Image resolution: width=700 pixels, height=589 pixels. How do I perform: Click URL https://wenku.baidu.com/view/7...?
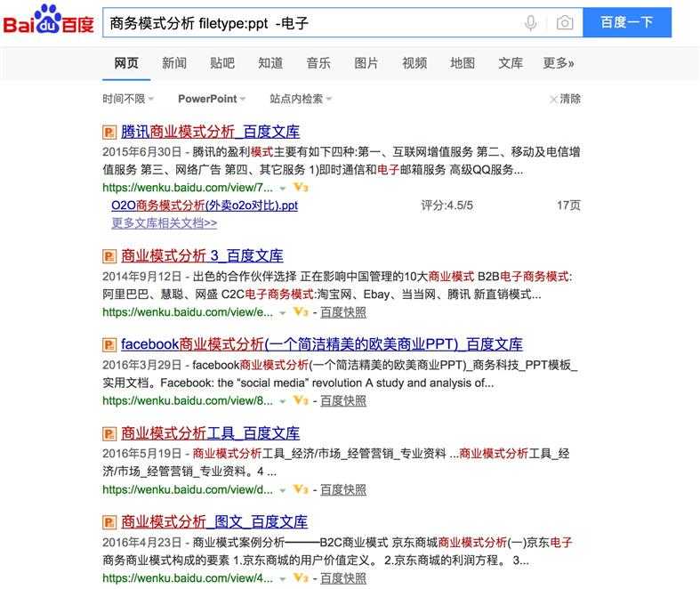[x=188, y=188]
